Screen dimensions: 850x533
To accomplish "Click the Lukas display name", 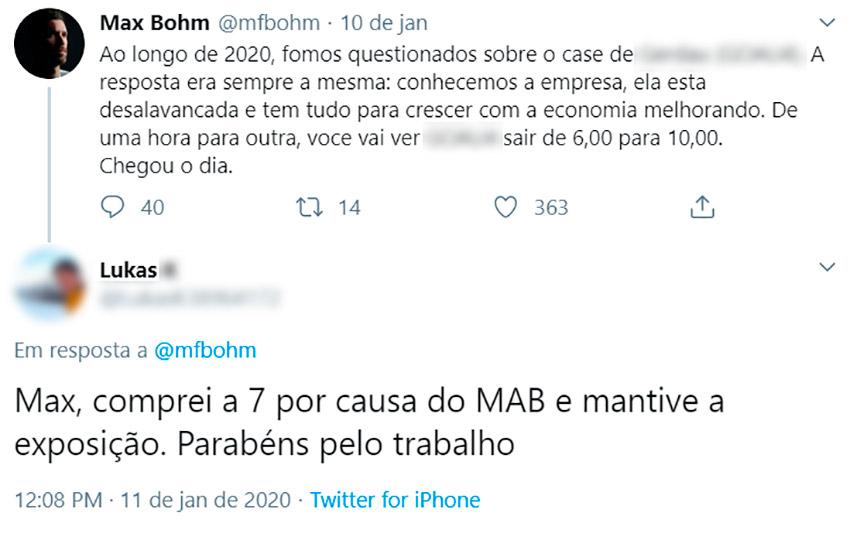I will point(128,270).
